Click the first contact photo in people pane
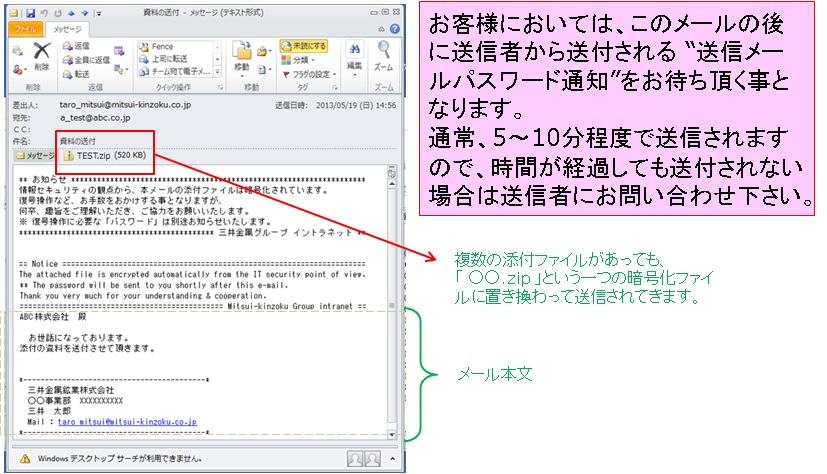The width and height of the screenshot is (827, 474). click(x=355, y=459)
